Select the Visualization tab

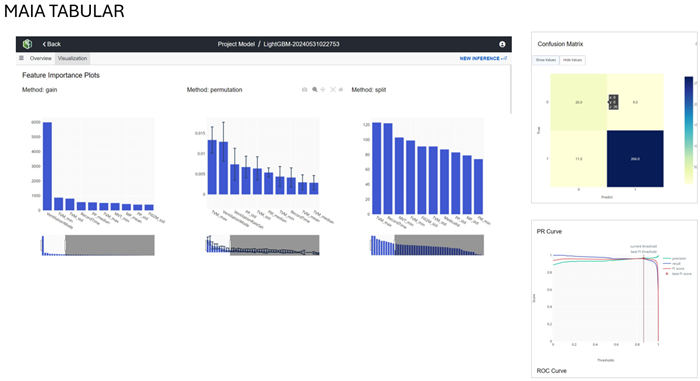click(72, 59)
